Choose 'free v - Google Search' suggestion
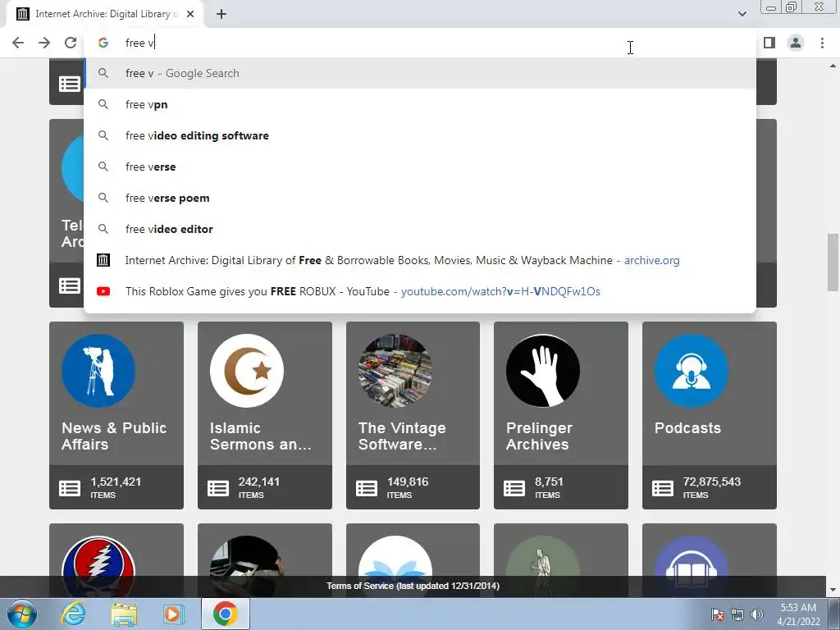This screenshot has width=840, height=630. pyautogui.click(x=420, y=73)
